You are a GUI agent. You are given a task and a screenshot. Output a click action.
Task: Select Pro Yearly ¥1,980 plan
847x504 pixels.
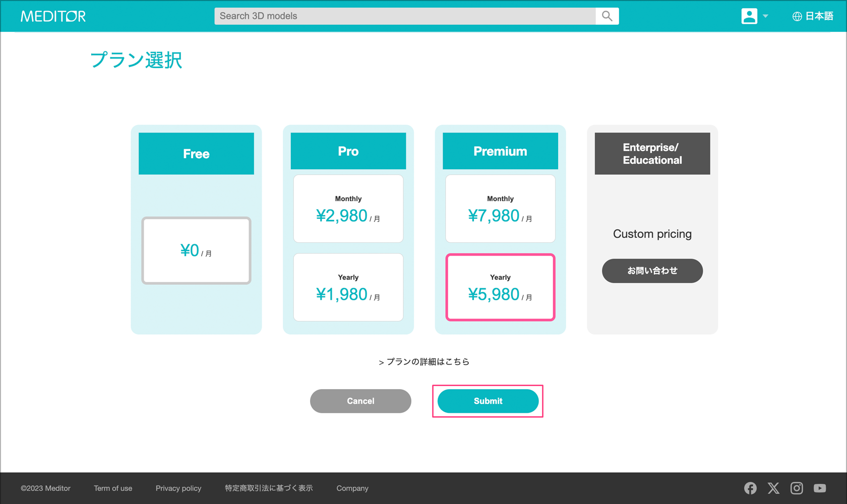tap(348, 287)
